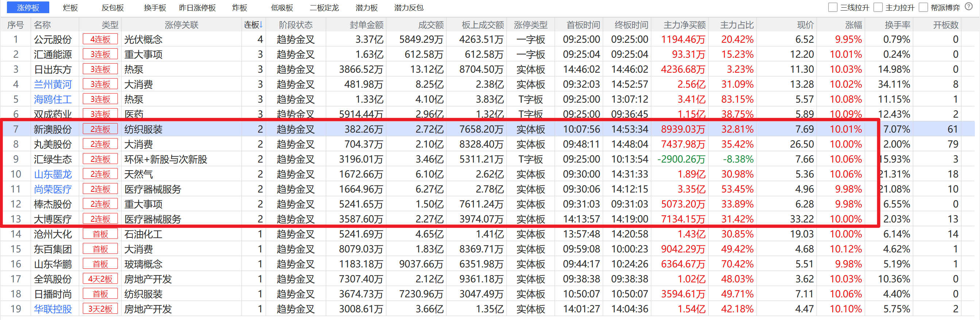Select stock name 东百集团

point(53,249)
